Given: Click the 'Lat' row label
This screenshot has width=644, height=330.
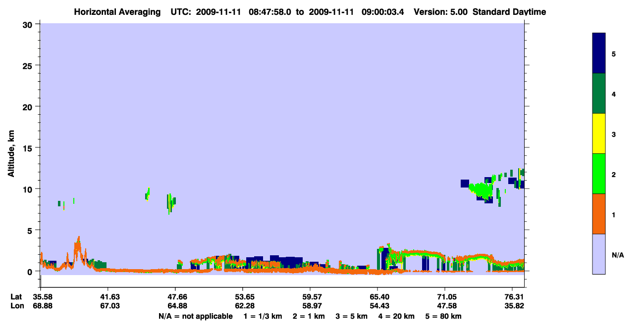Looking at the screenshot, I should (16, 297).
